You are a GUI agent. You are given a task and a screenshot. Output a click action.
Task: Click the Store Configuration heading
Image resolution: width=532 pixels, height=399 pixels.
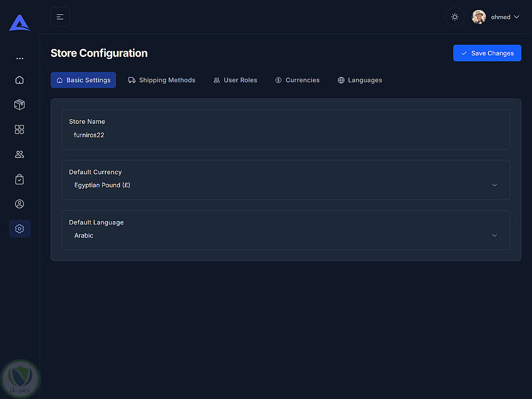pyautogui.click(x=99, y=53)
